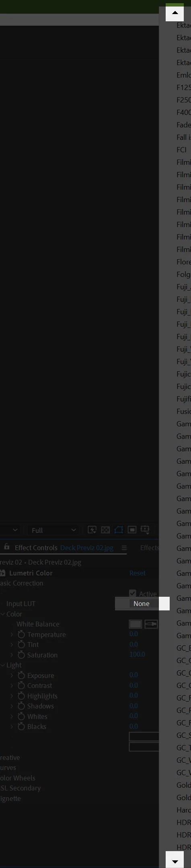Toggle the transparency grid icon
The width and height of the screenshot is (191, 868).
click(x=105, y=530)
